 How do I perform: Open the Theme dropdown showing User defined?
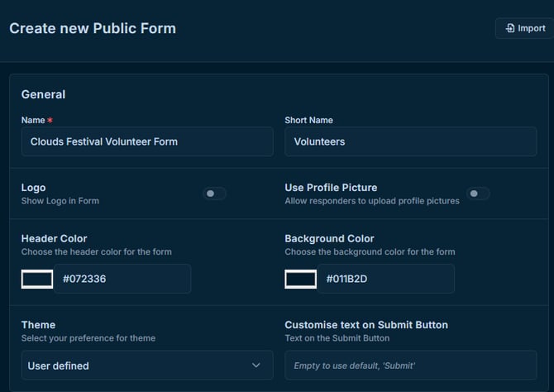coord(146,365)
